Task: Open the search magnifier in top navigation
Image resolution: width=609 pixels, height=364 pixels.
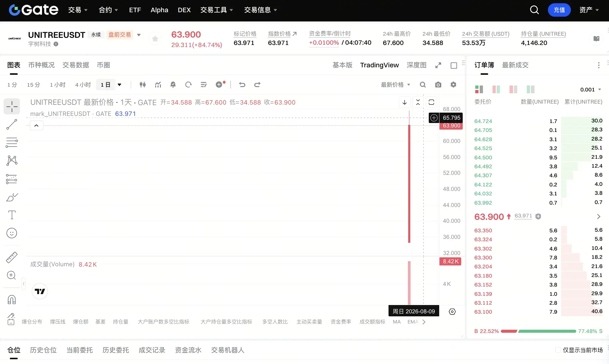Action: click(x=534, y=10)
